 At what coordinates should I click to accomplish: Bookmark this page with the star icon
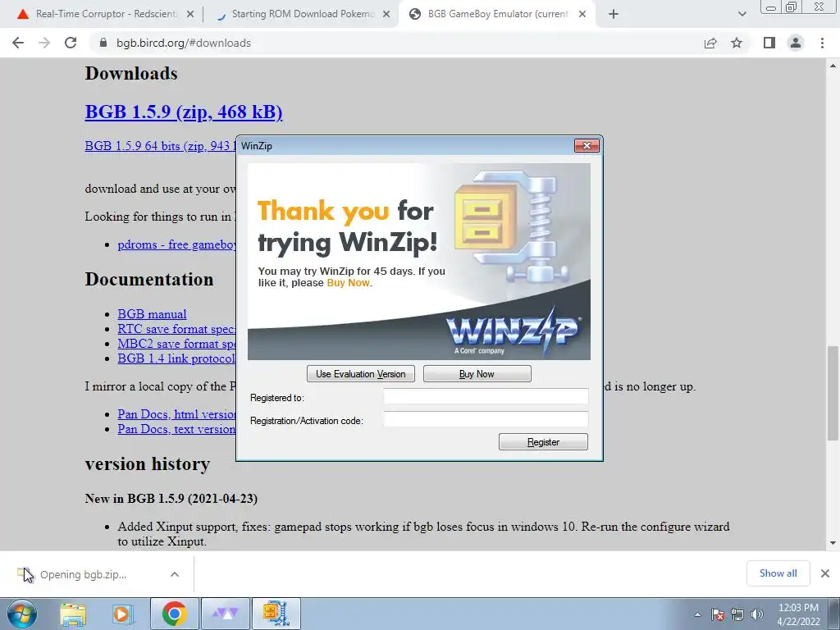pyautogui.click(x=737, y=43)
